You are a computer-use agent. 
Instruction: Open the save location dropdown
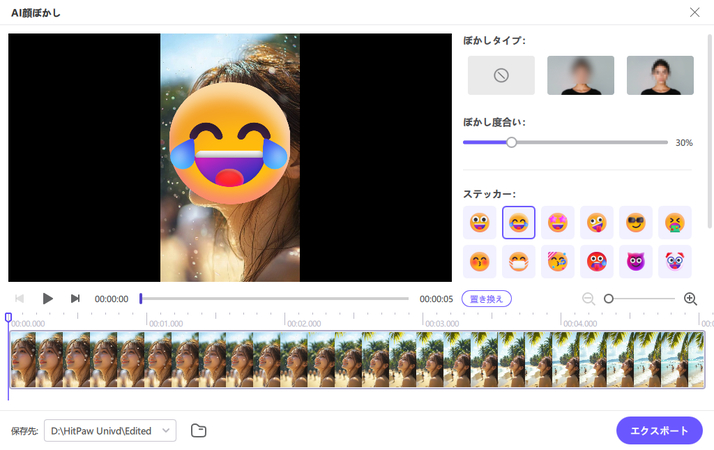coord(110,430)
